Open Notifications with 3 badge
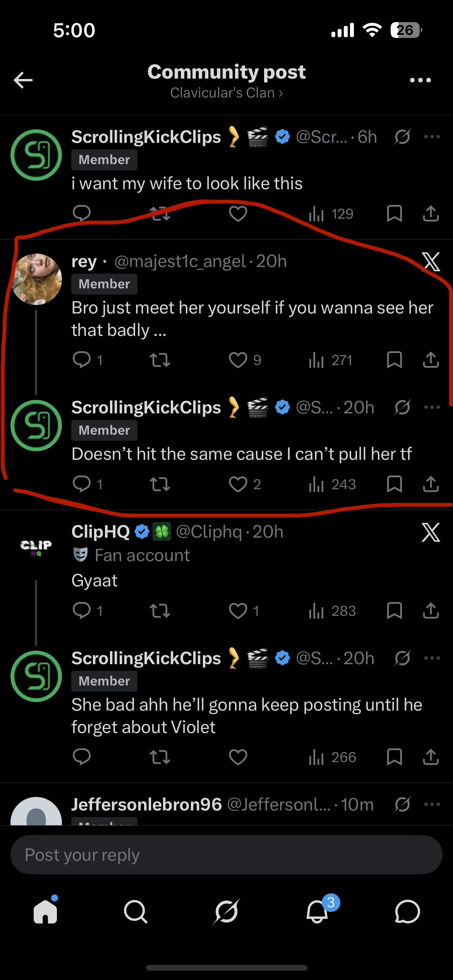This screenshot has height=980, width=453. pyautogui.click(x=317, y=911)
